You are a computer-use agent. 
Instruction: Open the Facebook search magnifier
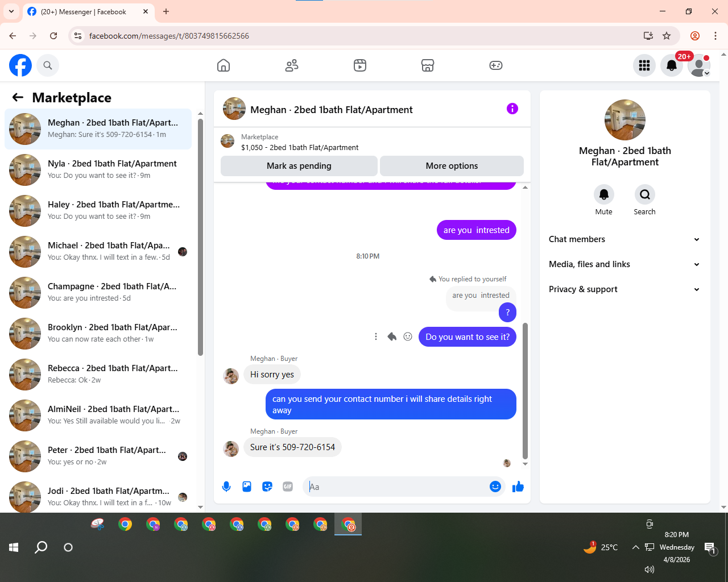(x=48, y=65)
